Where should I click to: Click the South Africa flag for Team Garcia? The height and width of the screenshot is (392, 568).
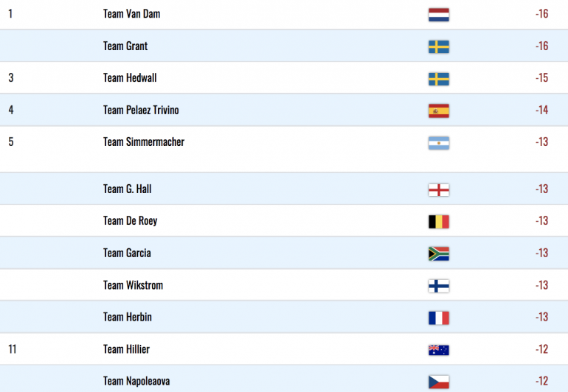[x=439, y=253]
